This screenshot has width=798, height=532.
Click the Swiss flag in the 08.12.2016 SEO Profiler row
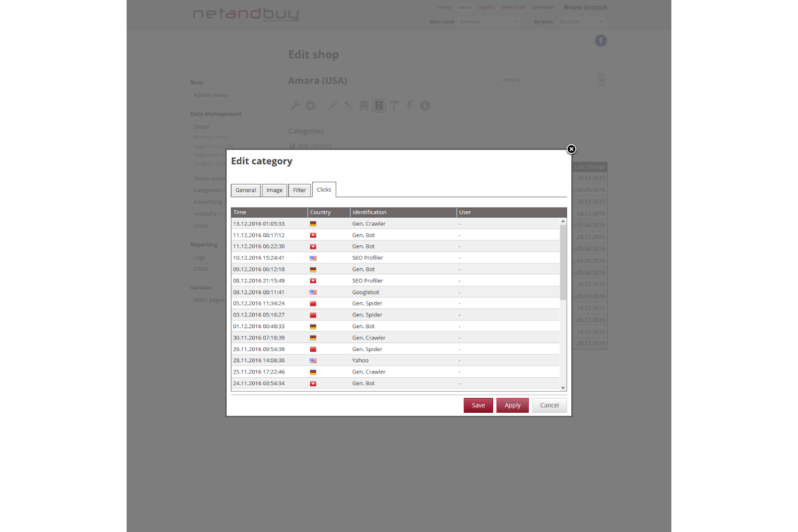313,281
